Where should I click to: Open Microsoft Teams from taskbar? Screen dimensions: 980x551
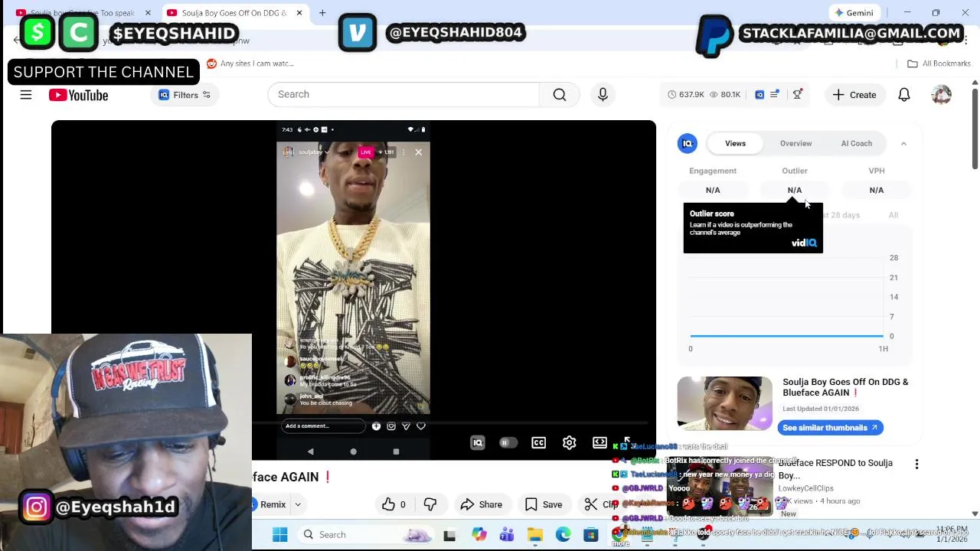click(506, 534)
